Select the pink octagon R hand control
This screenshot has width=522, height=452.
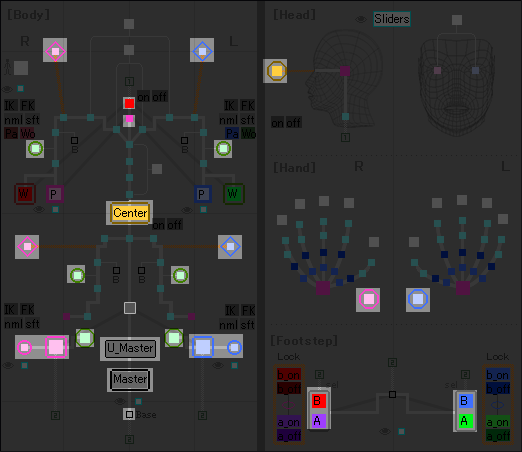pyautogui.click(x=368, y=300)
